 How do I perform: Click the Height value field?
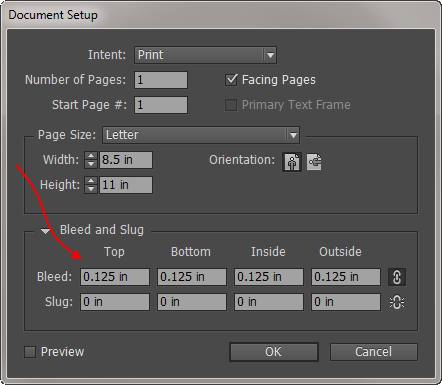pos(126,185)
